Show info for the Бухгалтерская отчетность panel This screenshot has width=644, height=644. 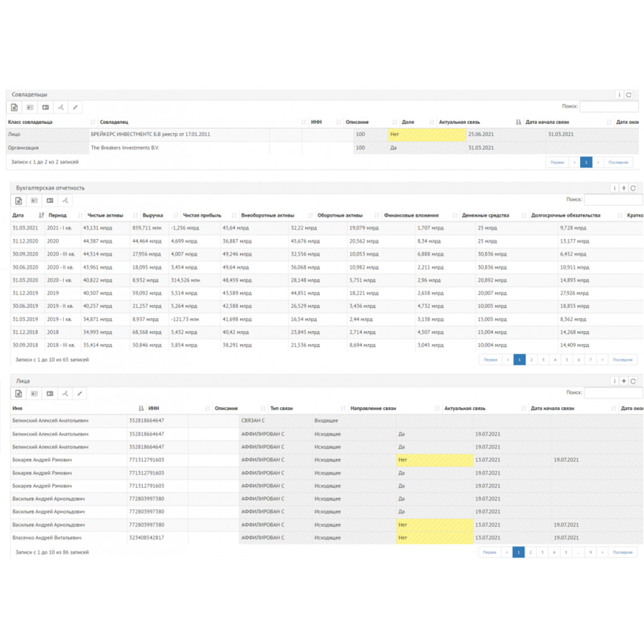(x=615, y=188)
